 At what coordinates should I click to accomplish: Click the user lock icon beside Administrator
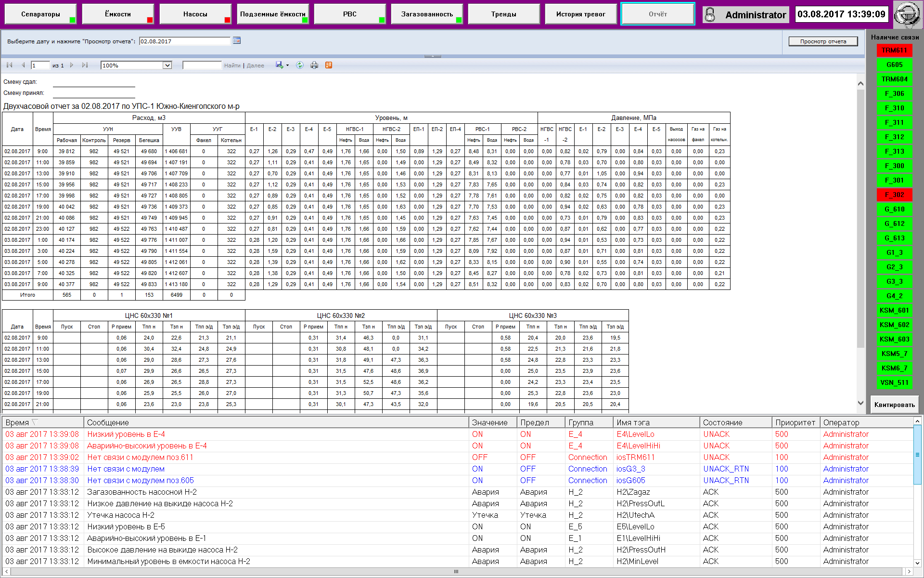coord(710,15)
